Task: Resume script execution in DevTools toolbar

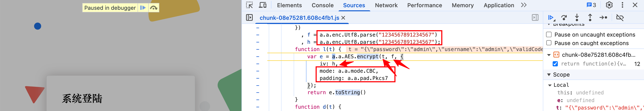Action: [551, 17]
